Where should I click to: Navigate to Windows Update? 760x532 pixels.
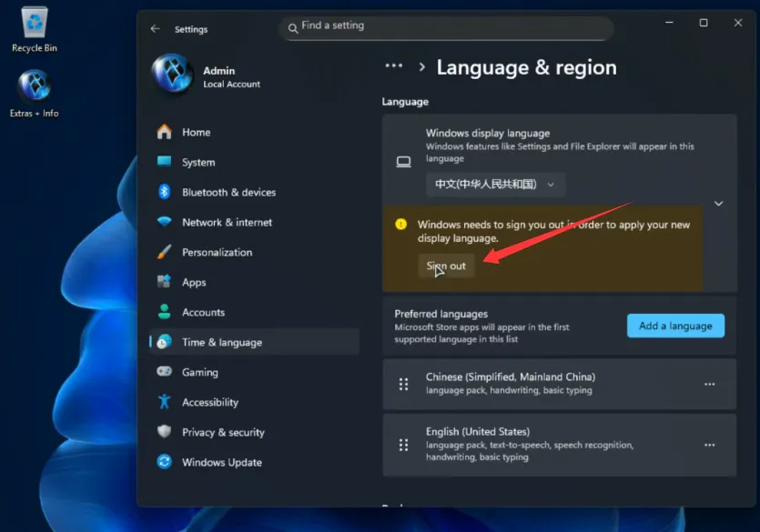tap(221, 462)
